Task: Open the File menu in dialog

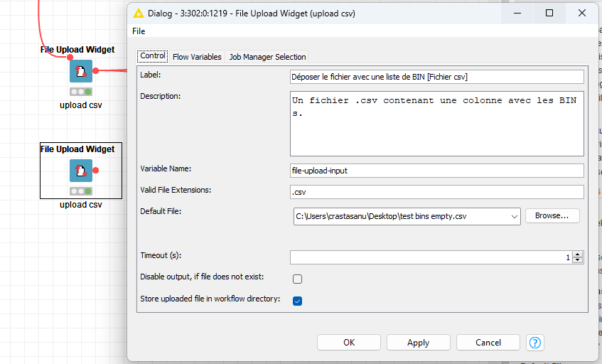Action: [139, 31]
